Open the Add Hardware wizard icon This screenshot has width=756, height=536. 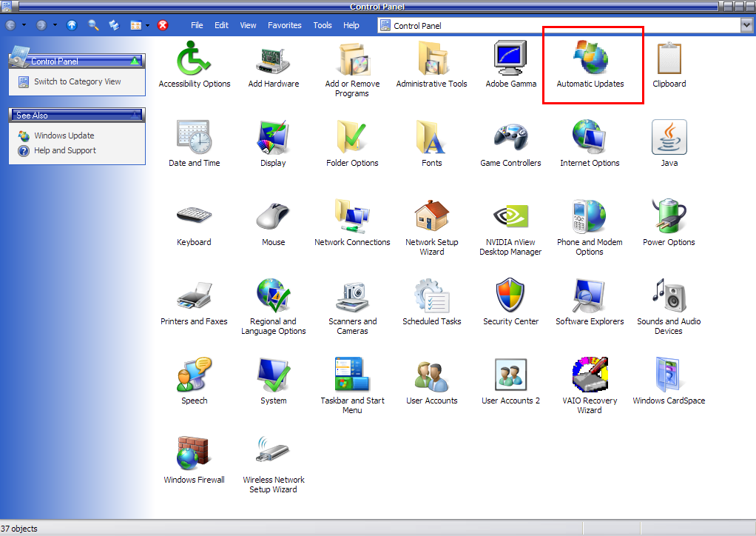(273, 60)
